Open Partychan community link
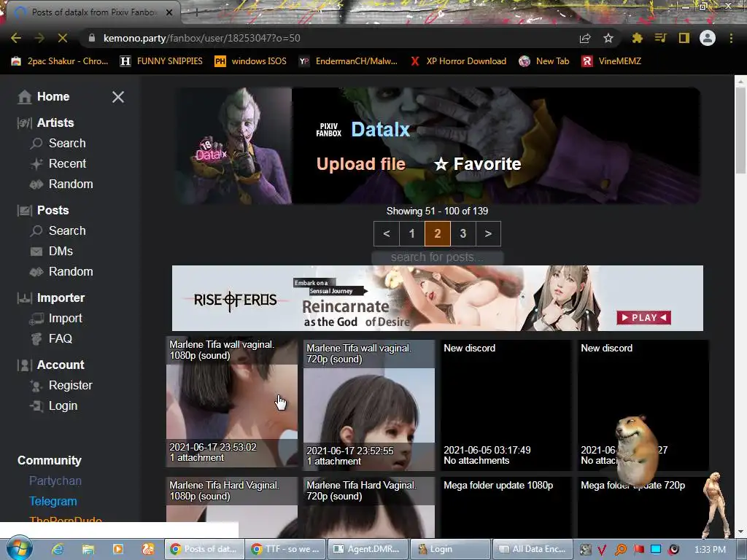 coord(55,481)
